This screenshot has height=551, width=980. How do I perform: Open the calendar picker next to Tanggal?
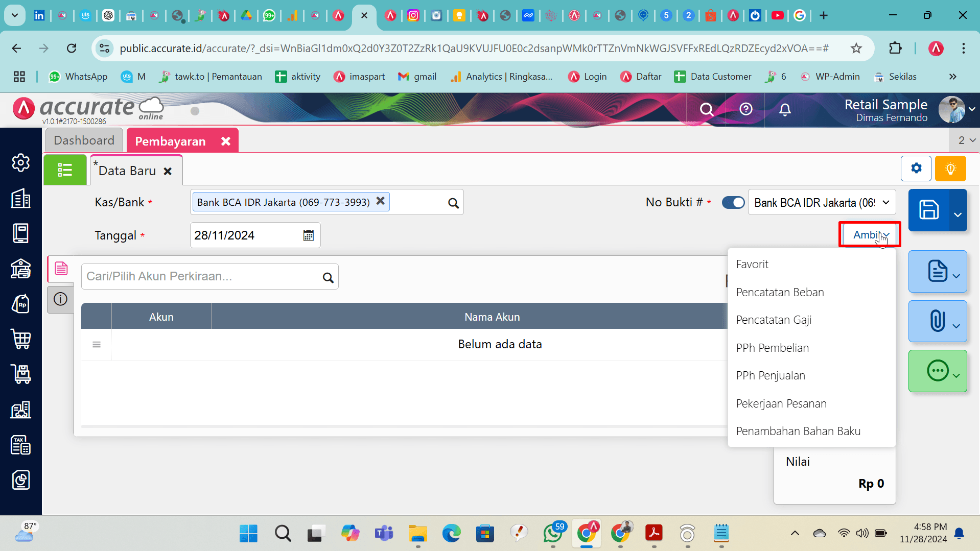tap(308, 235)
